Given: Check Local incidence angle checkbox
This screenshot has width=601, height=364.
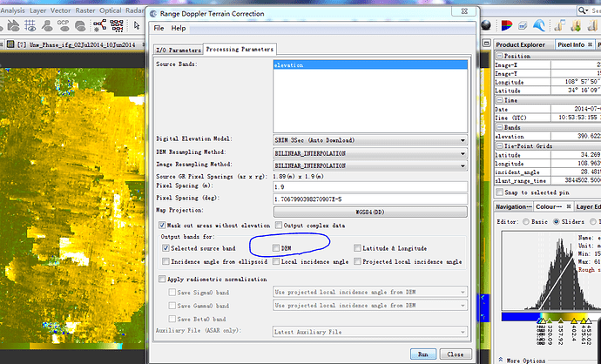Looking at the screenshot, I should click(276, 262).
